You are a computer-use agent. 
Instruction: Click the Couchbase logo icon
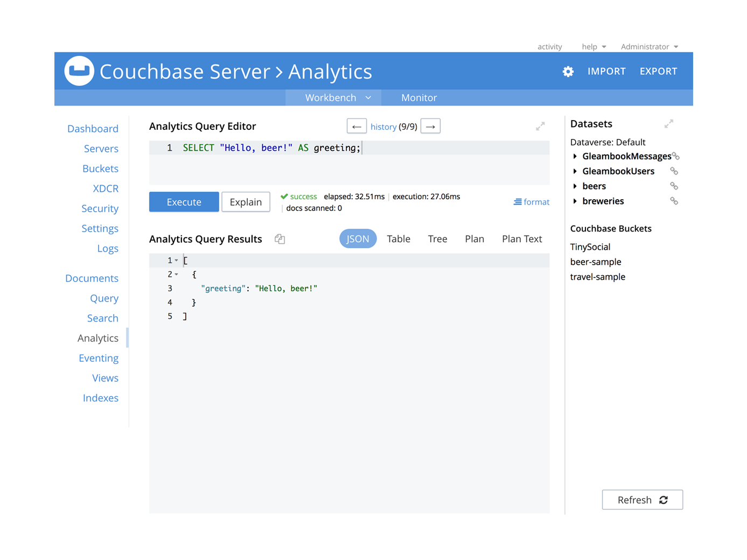tap(79, 71)
